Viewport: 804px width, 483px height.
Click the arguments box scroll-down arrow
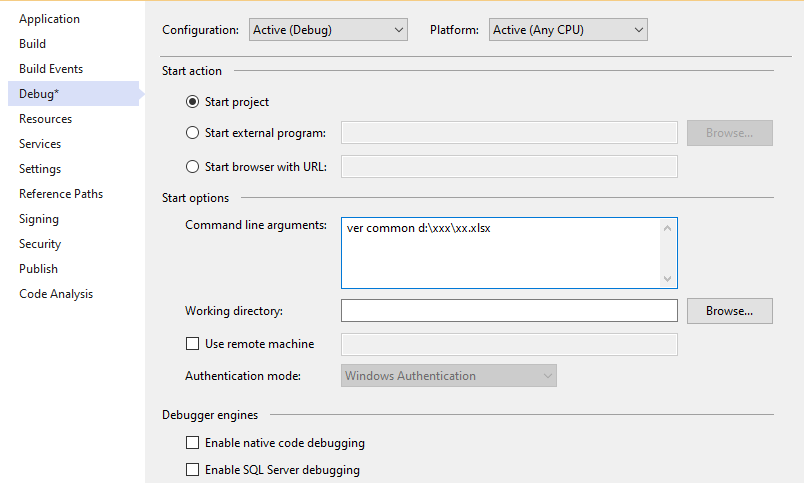coord(667,278)
